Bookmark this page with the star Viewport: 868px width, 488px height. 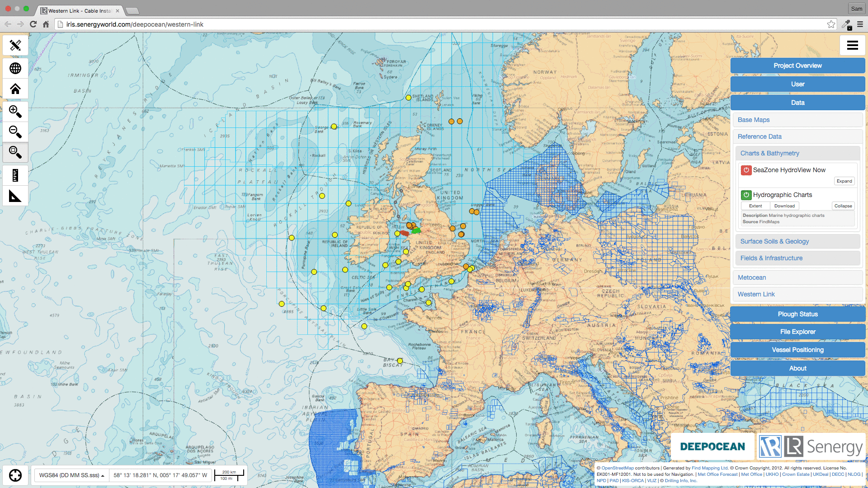coord(831,24)
